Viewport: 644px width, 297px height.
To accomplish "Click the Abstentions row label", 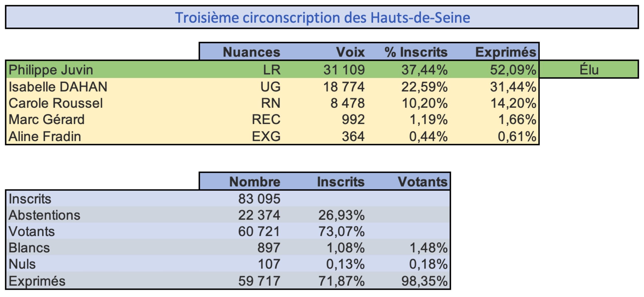I will point(44,215).
